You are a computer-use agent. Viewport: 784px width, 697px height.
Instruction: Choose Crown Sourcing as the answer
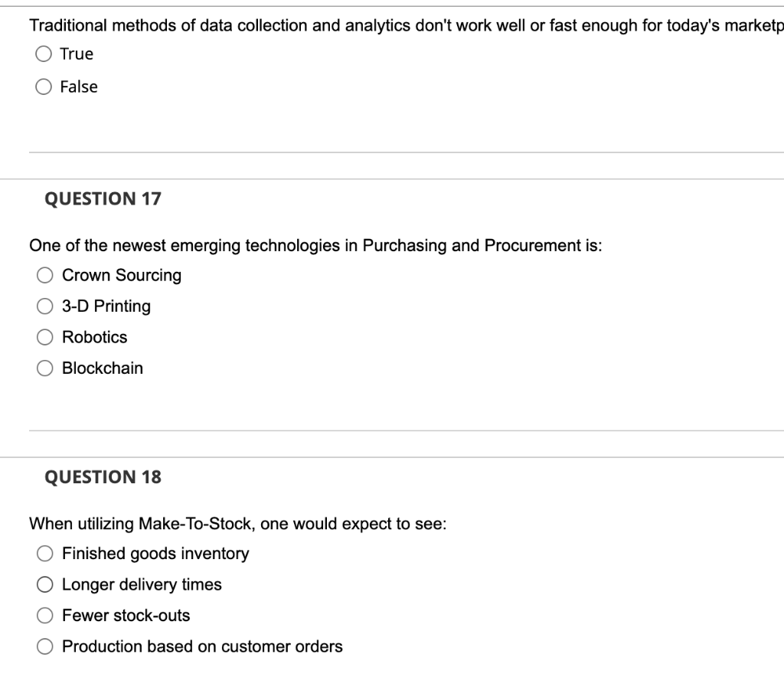[44, 275]
